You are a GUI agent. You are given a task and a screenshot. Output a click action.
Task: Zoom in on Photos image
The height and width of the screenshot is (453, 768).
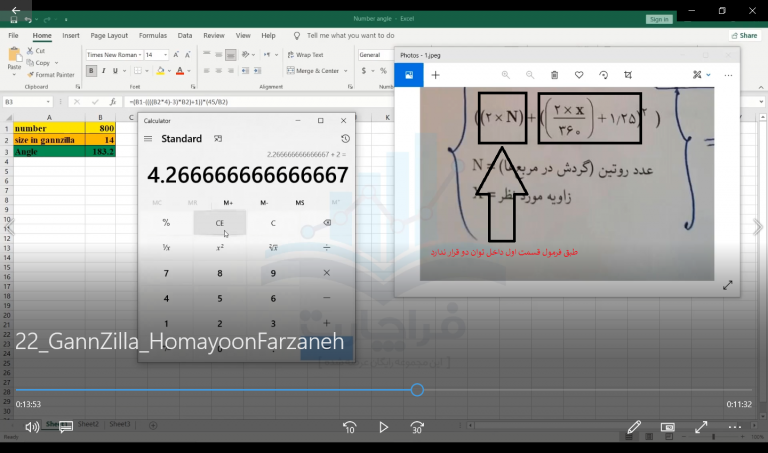(x=505, y=75)
